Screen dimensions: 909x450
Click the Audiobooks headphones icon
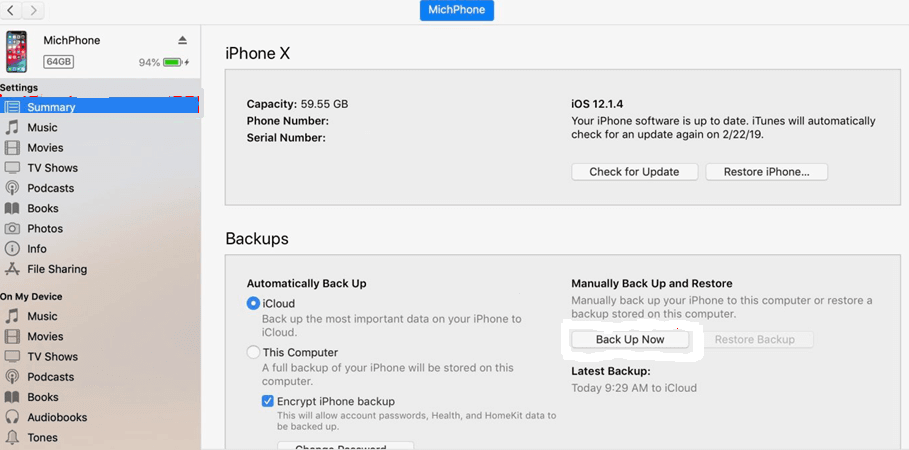(12, 417)
